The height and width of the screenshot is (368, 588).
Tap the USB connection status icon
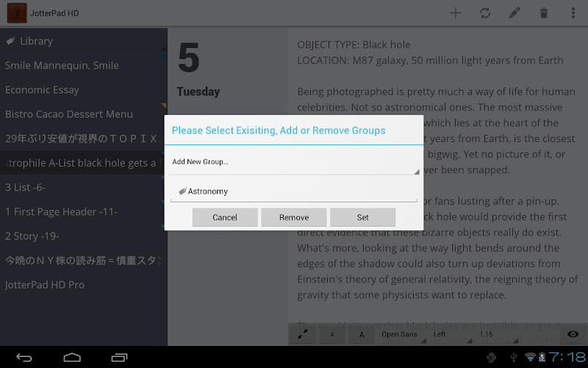tap(514, 357)
